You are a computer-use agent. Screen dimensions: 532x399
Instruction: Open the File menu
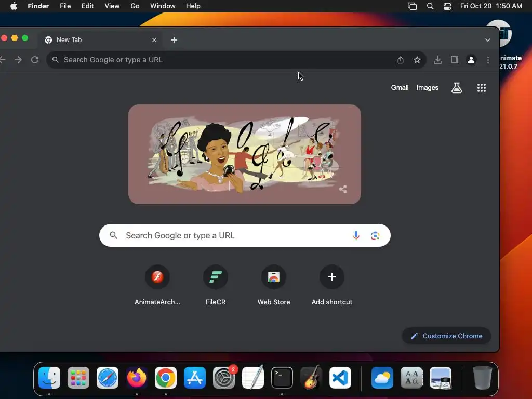pyautogui.click(x=65, y=6)
